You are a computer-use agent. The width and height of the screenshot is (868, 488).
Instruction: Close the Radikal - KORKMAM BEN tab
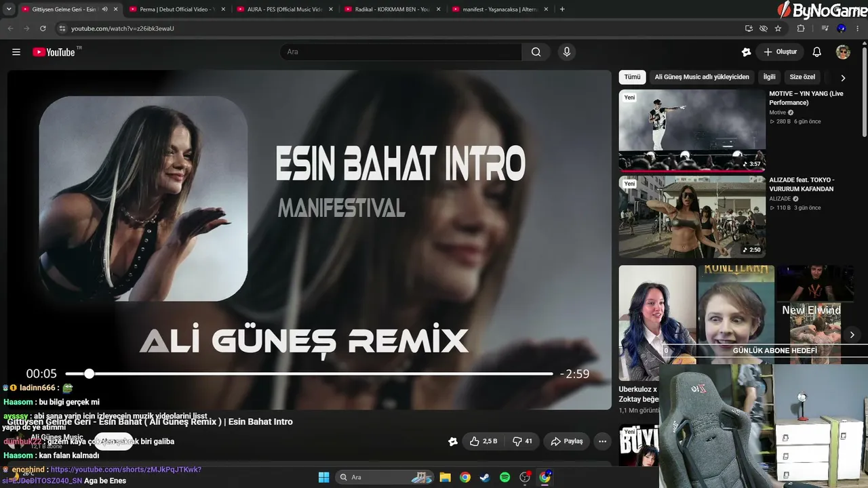(x=439, y=9)
